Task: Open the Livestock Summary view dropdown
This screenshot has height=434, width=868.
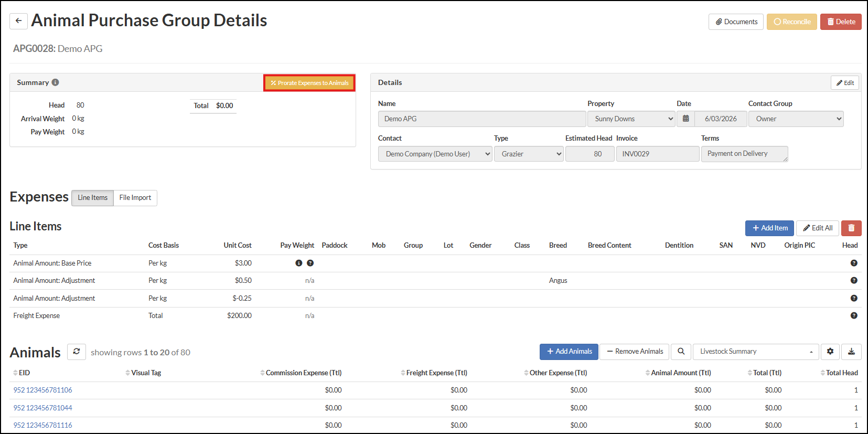Action: coord(756,352)
